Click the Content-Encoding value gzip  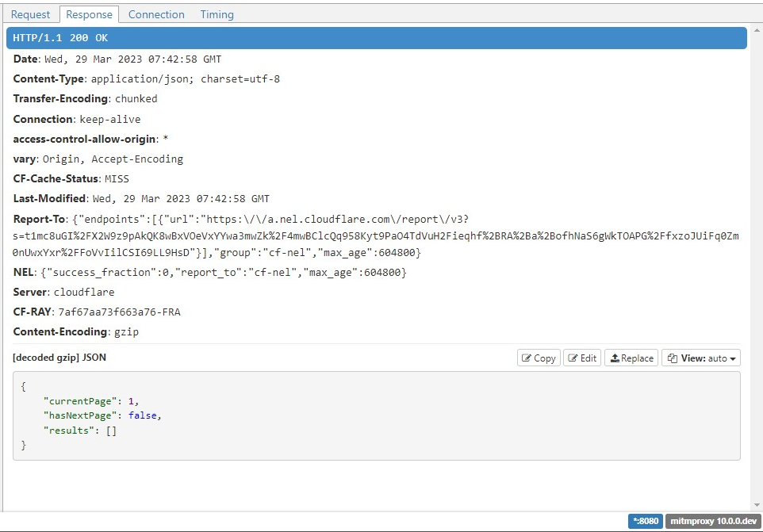tap(127, 332)
